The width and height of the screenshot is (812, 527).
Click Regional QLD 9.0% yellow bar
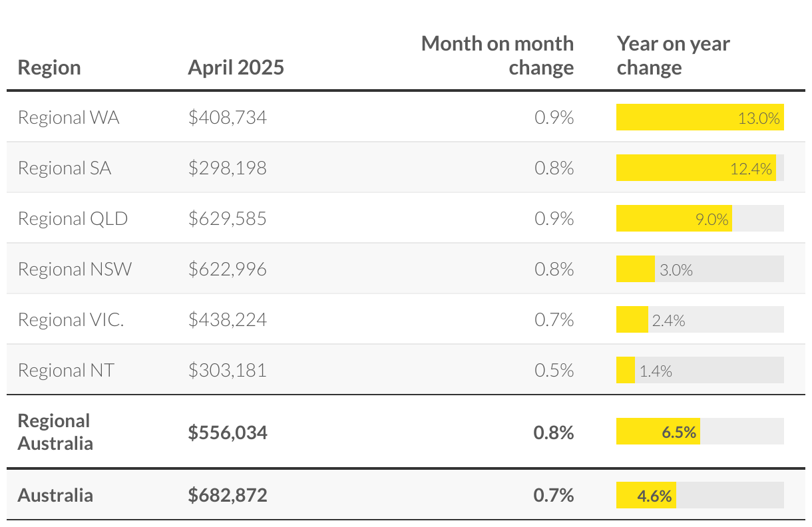tap(674, 219)
